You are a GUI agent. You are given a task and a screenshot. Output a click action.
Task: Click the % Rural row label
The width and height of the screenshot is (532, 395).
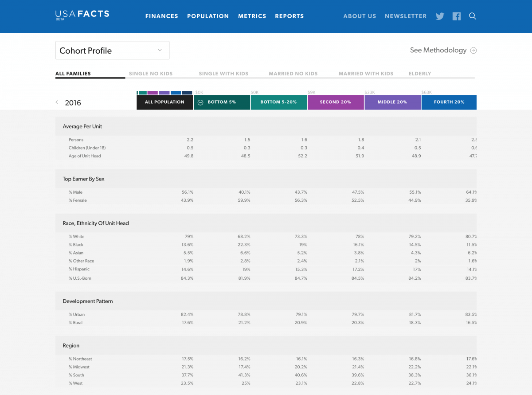(x=76, y=323)
